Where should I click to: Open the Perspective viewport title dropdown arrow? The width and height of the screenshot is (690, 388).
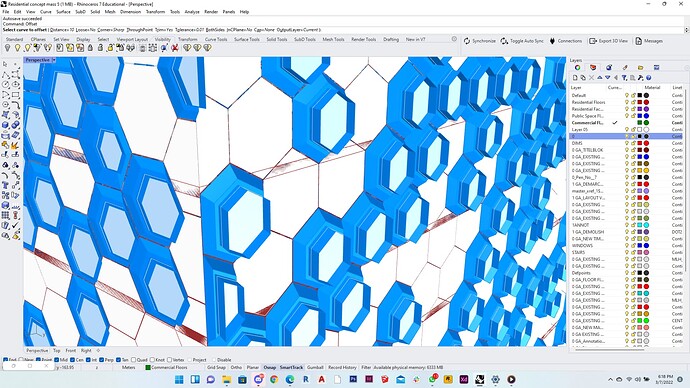click(x=54, y=60)
